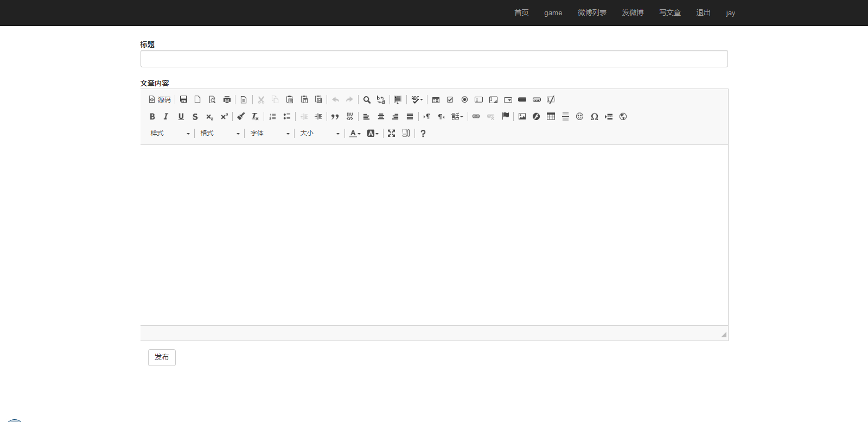This screenshot has height=422, width=868.
Task: Click the Select All icon
Action: pyautogui.click(x=398, y=100)
